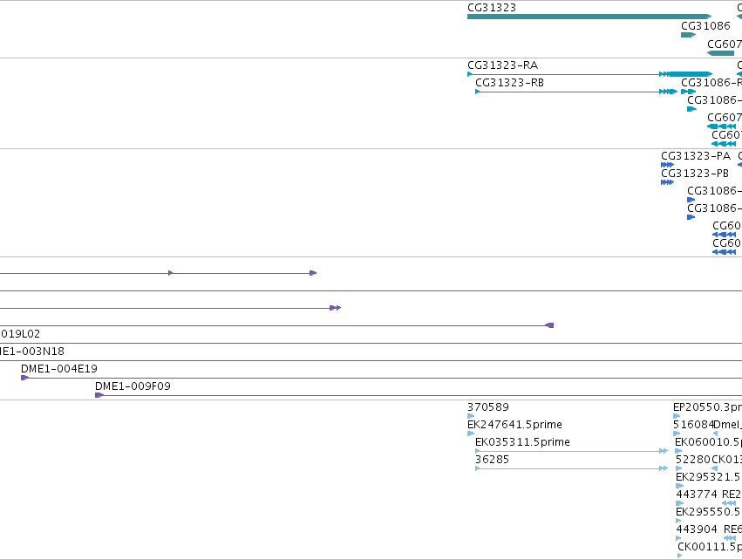
Task: Select the 52280 EST label
Action: pyautogui.click(x=693, y=460)
